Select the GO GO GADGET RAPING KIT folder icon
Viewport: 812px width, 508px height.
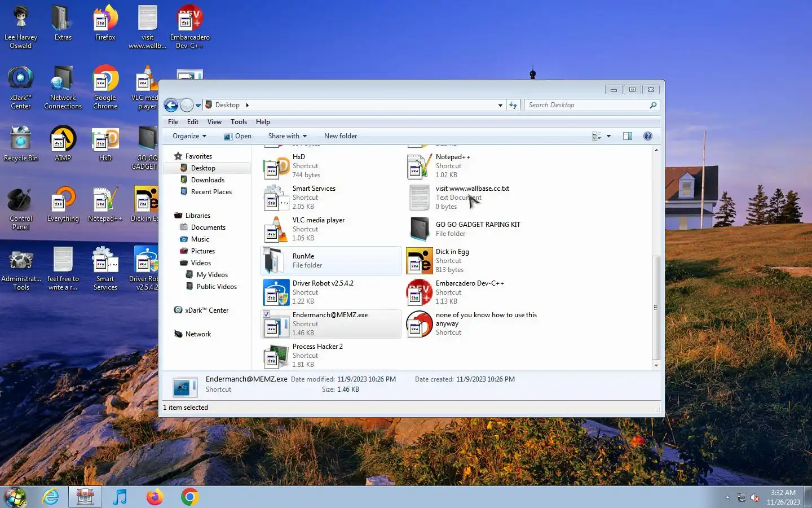[x=420, y=229]
